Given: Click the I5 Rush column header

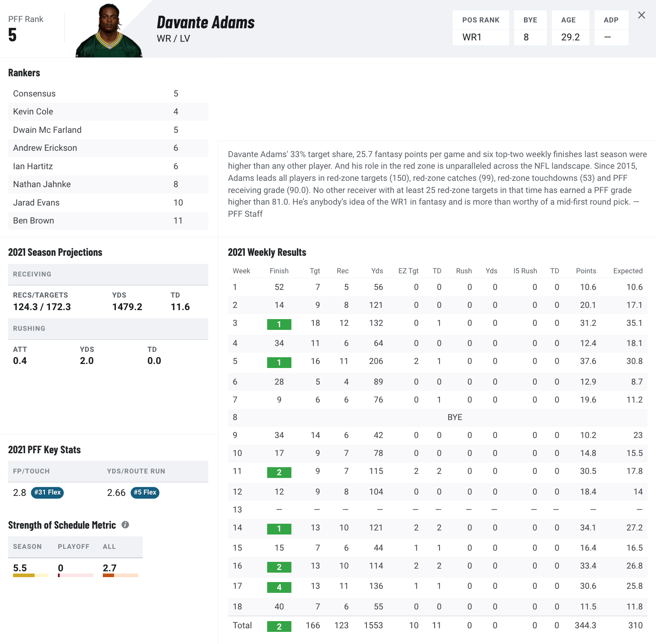Looking at the screenshot, I should pos(525,271).
